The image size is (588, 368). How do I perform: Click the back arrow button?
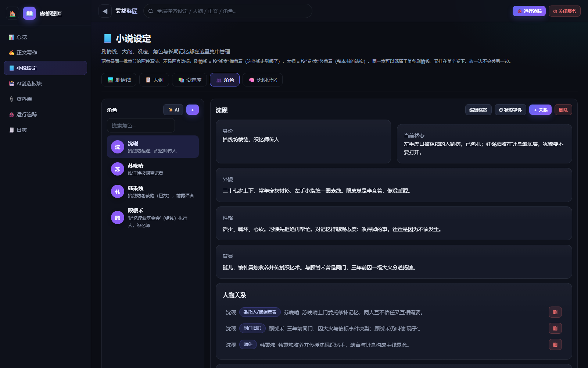tap(105, 11)
